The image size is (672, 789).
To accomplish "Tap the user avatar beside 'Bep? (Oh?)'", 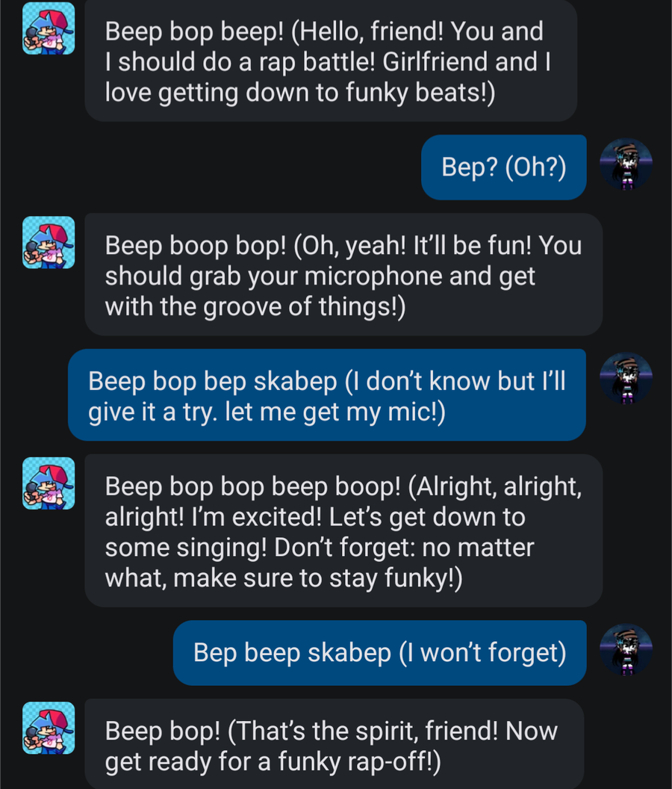I will 626,164.
